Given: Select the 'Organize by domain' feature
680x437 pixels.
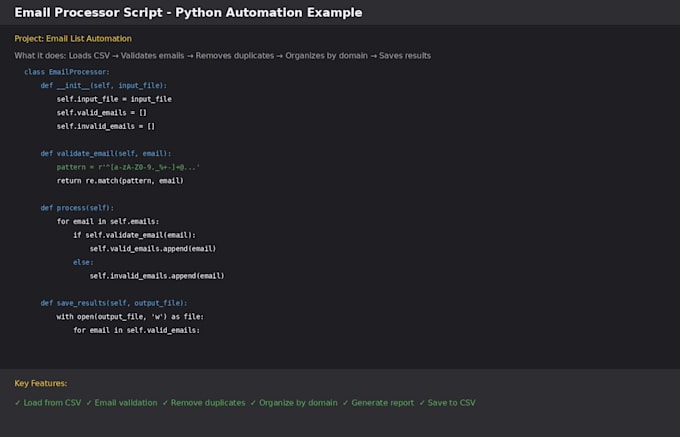Looking at the screenshot, I should [x=294, y=403].
